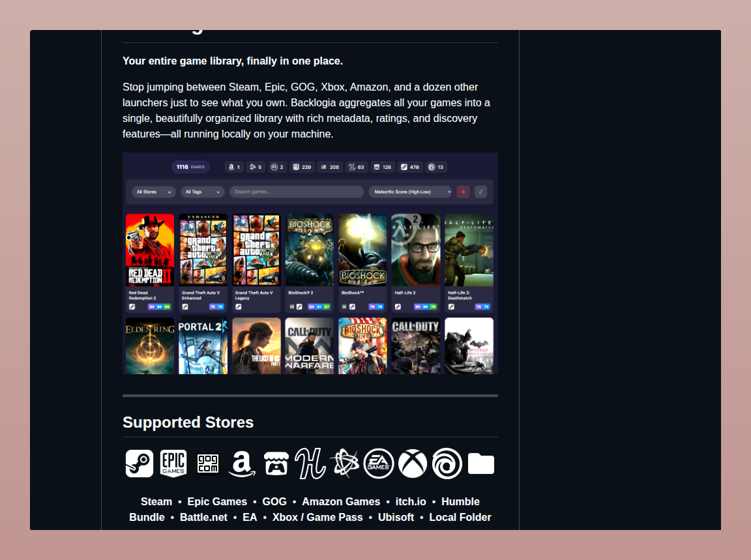Click the red X clear filters button
751x560 pixels.
tap(463, 192)
